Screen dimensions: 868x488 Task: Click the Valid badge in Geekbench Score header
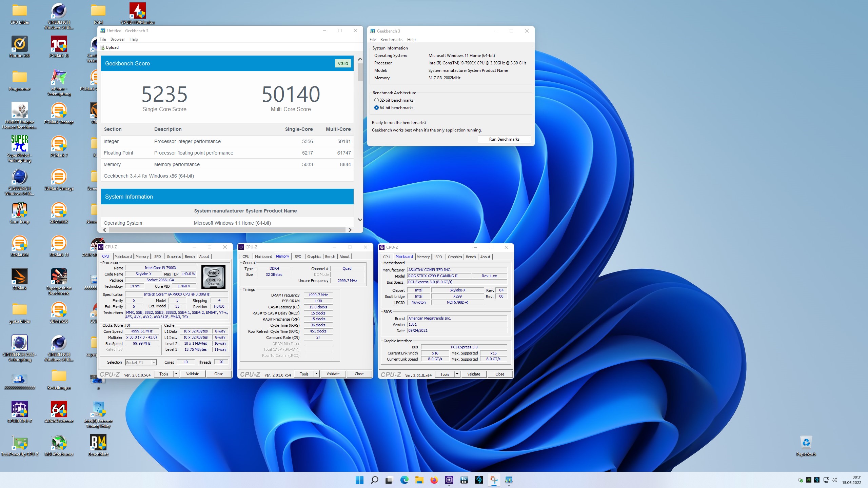pos(342,63)
